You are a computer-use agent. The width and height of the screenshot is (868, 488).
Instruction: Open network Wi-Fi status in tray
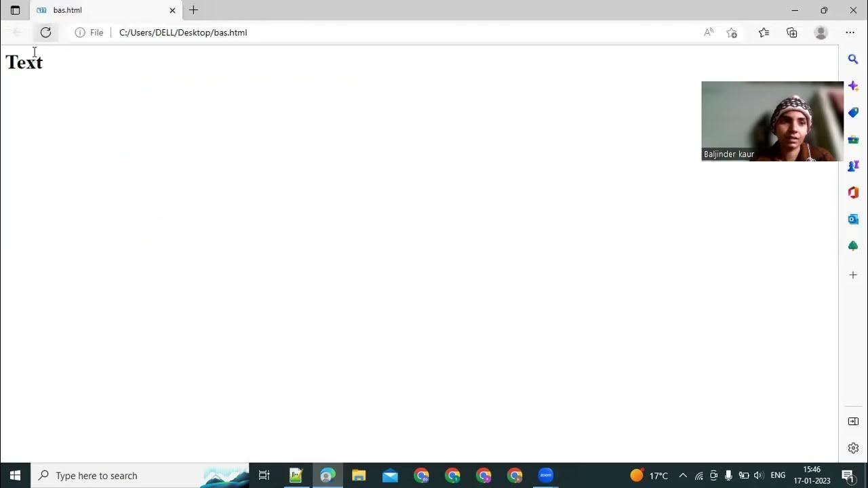pos(698,475)
